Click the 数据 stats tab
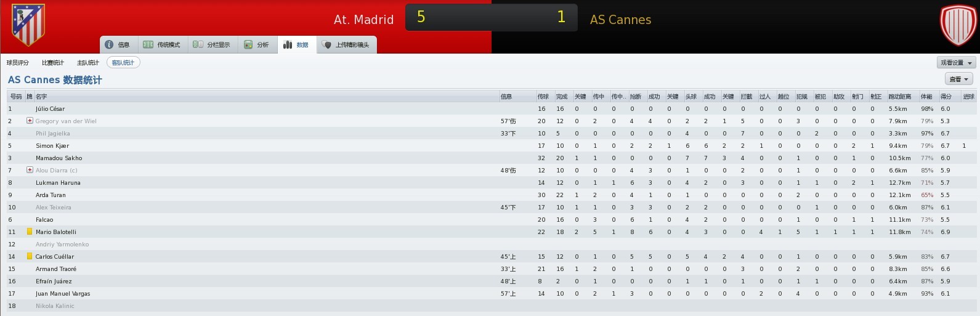Viewport: 980px width, 316px height. click(x=296, y=44)
